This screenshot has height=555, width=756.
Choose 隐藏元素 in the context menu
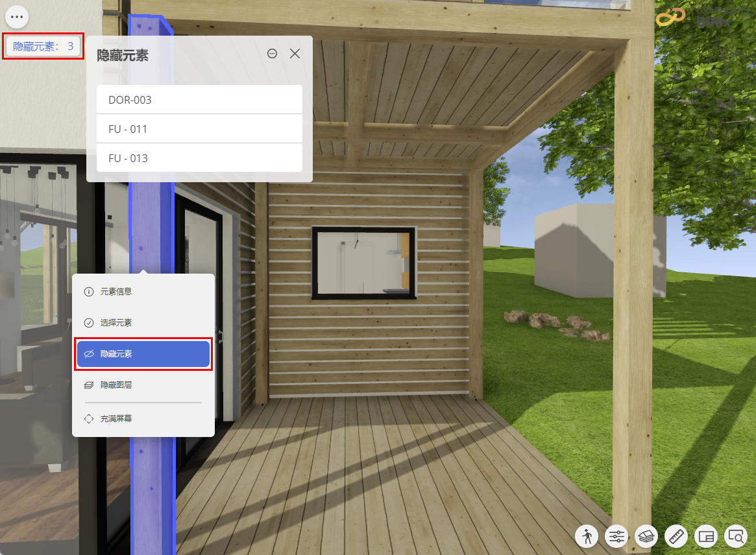[x=143, y=354]
